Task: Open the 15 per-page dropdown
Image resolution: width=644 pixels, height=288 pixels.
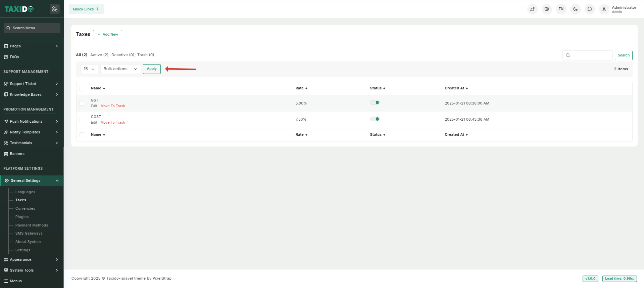Action: [x=89, y=69]
